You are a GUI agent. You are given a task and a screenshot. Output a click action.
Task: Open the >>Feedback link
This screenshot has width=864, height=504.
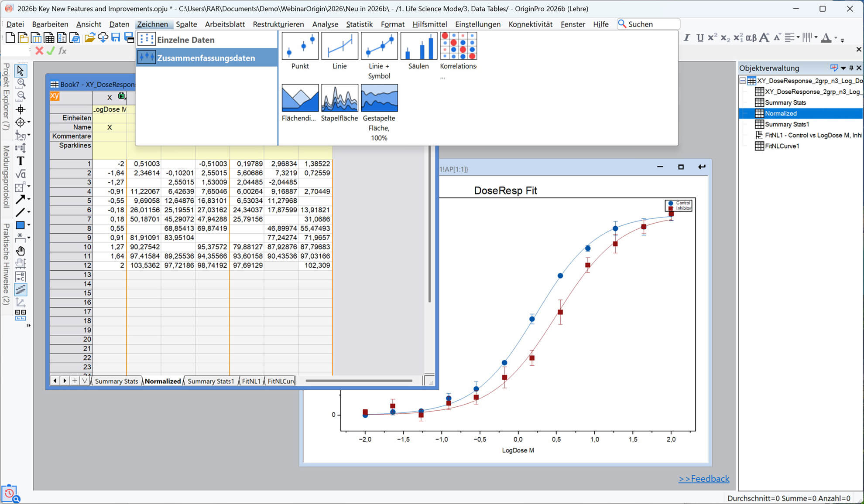[x=703, y=479]
